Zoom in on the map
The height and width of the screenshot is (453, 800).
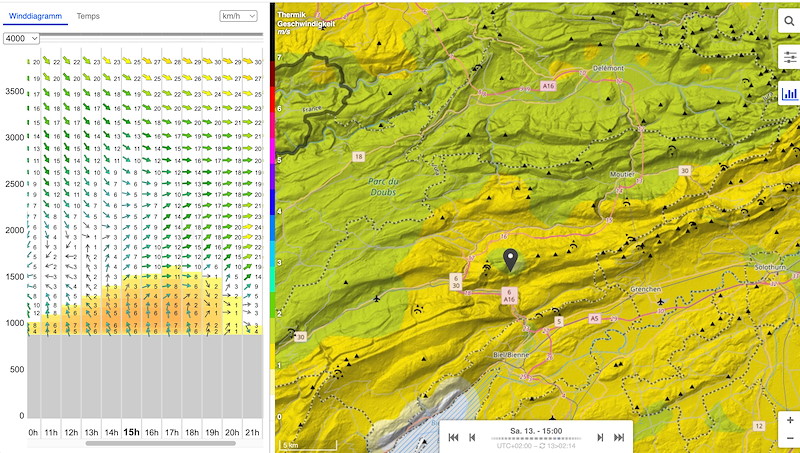tap(789, 420)
